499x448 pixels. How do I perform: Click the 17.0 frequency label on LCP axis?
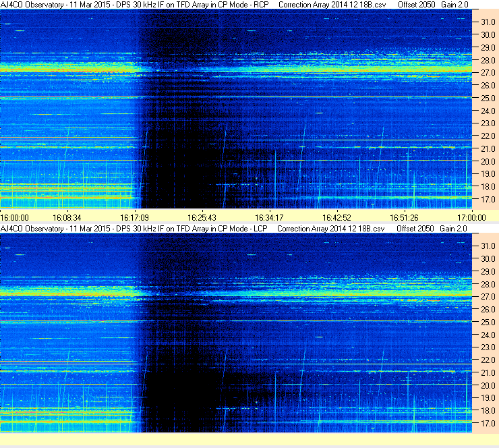click(x=488, y=424)
